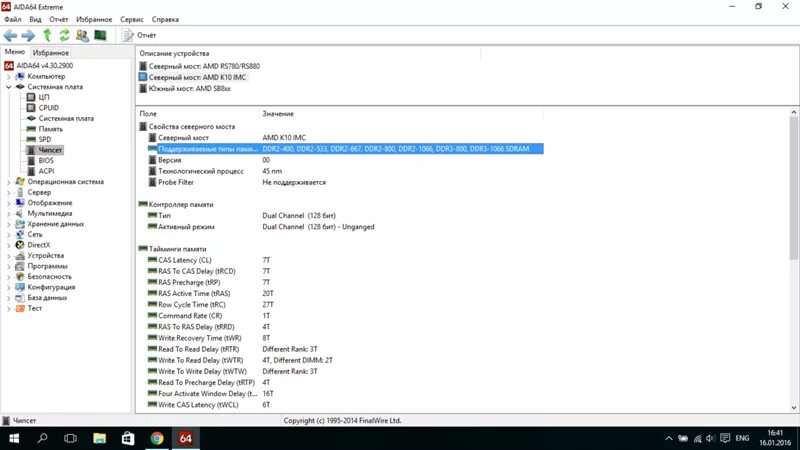Open Системная плата child item
This screenshot has height=450, width=800.
click(x=66, y=118)
